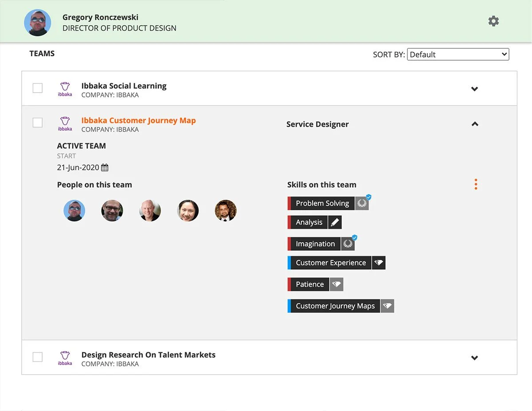Viewport: 532px width, 411px height.
Task: Click the Problem Solving skill tag
Action: pyautogui.click(x=321, y=203)
